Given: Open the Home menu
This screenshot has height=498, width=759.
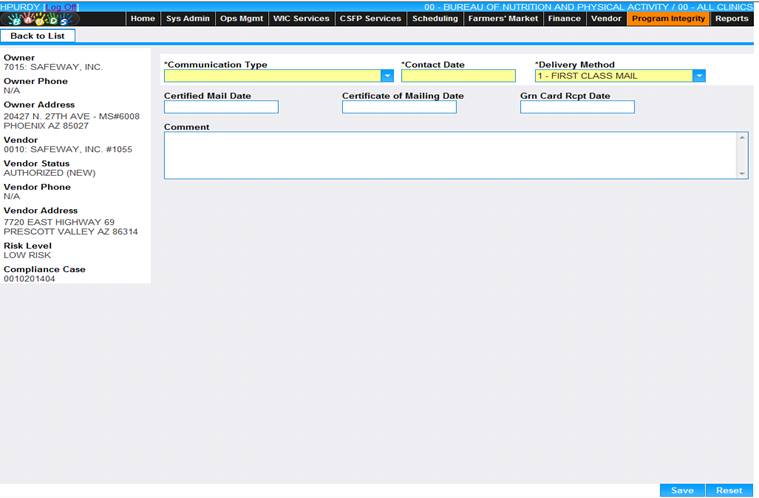Looking at the screenshot, I should pyautogui.click(x=143, y=19).
